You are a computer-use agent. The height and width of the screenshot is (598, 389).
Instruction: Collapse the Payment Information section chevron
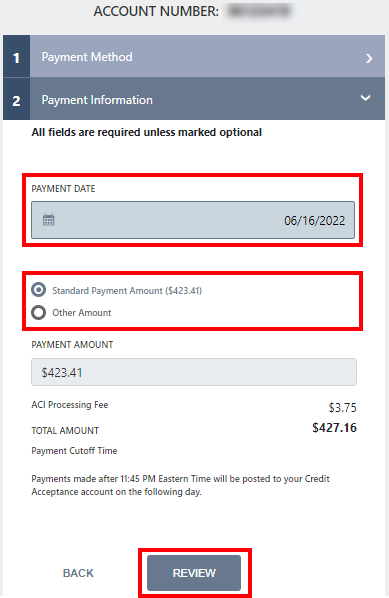click(x=365, y=98)
